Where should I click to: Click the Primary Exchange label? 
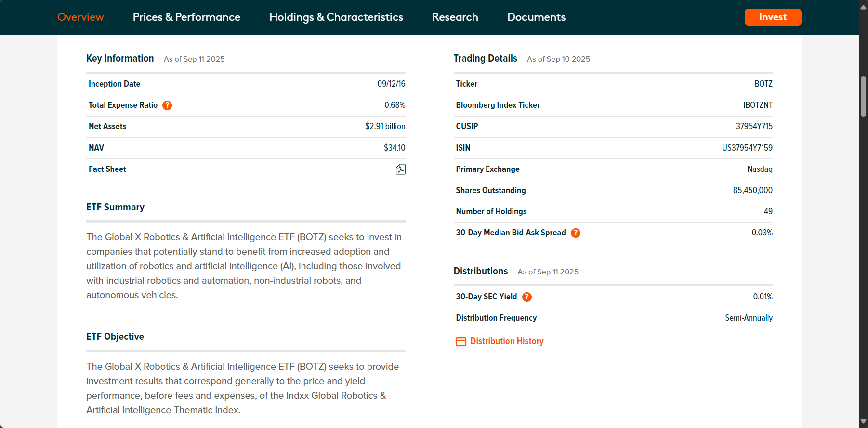click(487, 169)
